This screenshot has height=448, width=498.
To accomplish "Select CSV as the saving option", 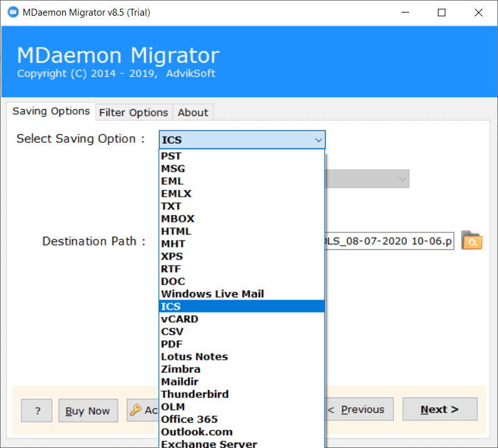I will pos(242,331).
